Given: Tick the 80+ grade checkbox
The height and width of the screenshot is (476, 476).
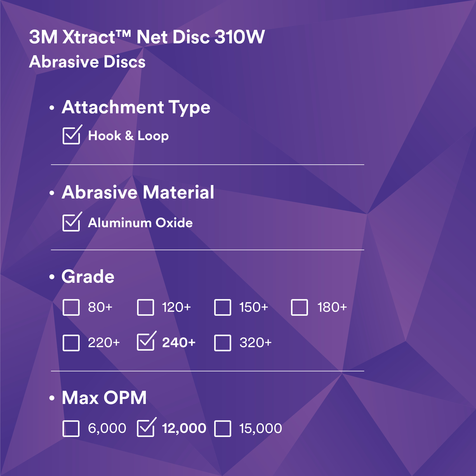Looking at the screenshot, I should tap(71, 307).
